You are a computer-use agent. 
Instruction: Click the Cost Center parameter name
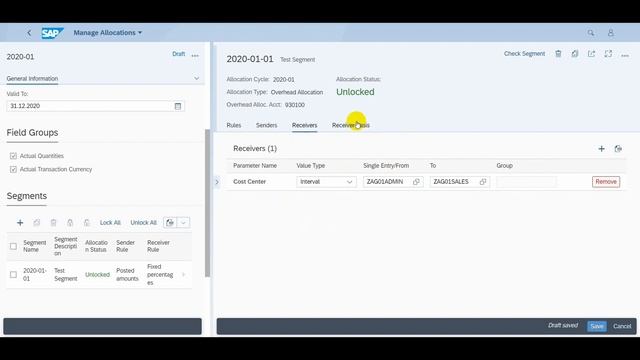249,182
